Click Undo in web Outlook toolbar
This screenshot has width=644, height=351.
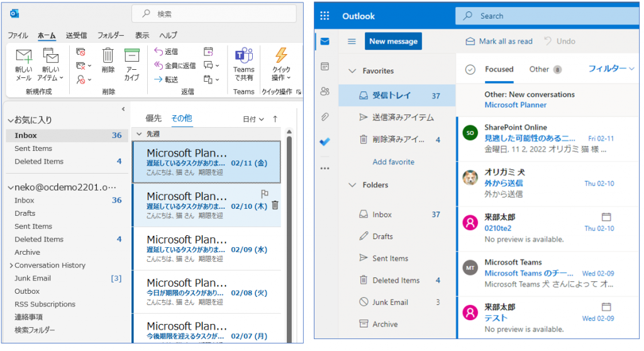560,41
